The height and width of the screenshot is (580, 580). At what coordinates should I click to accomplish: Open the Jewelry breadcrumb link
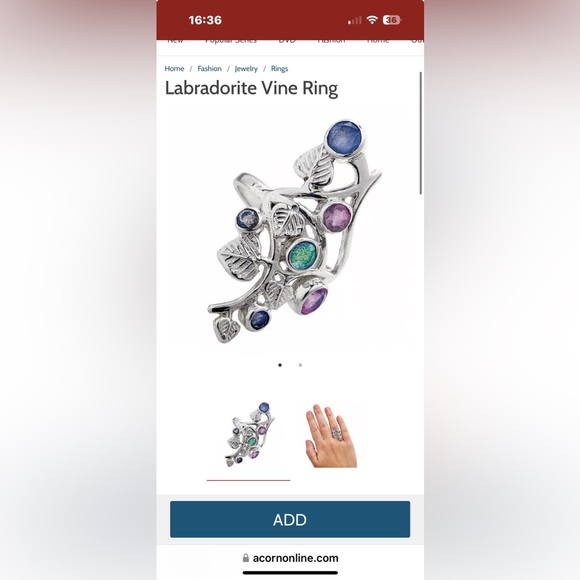246,69
